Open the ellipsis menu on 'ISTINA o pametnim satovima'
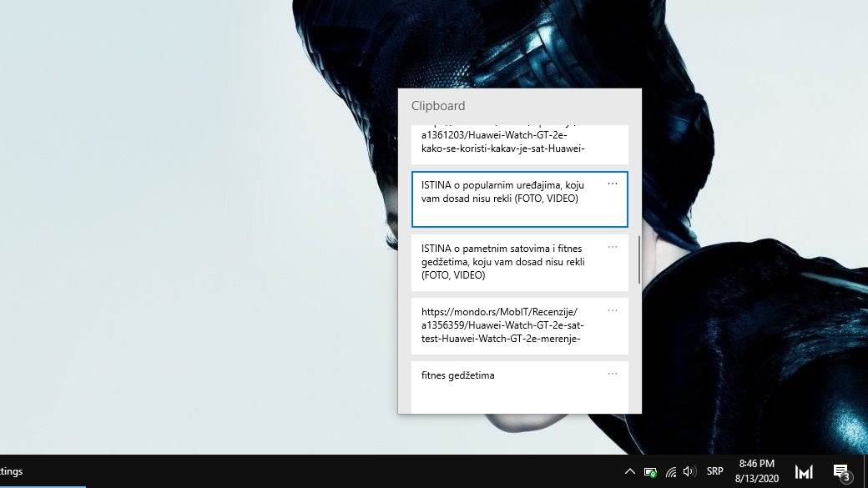Screen dimensions: 868x488 pos(613,247)
